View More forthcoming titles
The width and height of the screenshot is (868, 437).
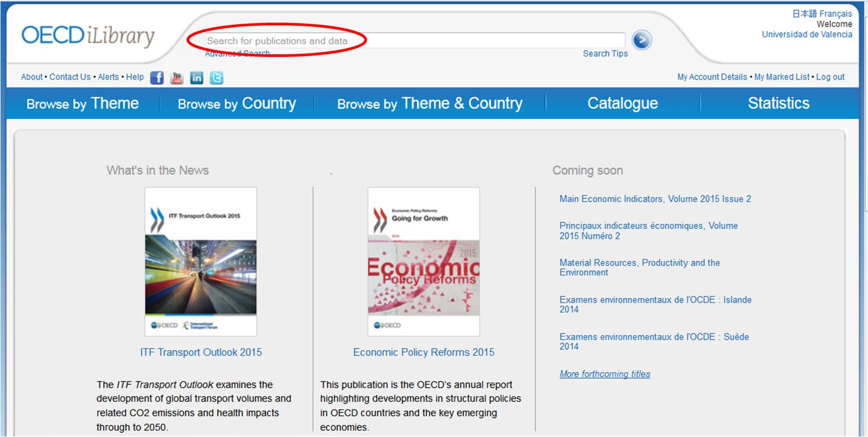pos(605,374)
